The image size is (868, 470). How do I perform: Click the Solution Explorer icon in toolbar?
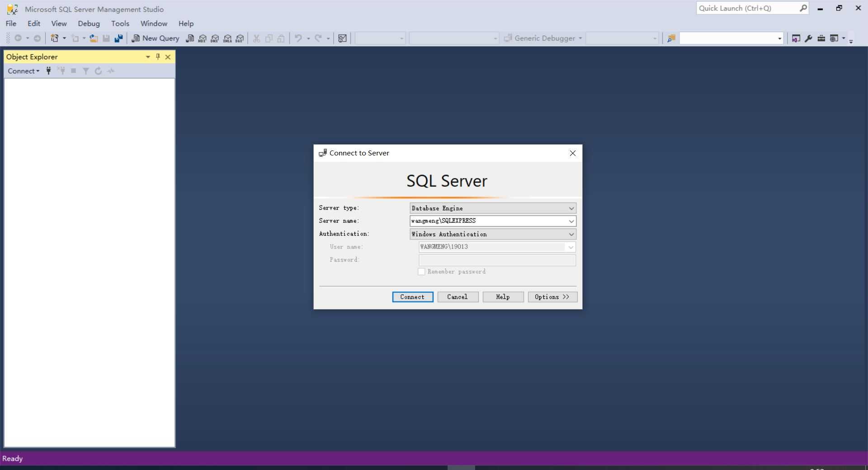796,38
